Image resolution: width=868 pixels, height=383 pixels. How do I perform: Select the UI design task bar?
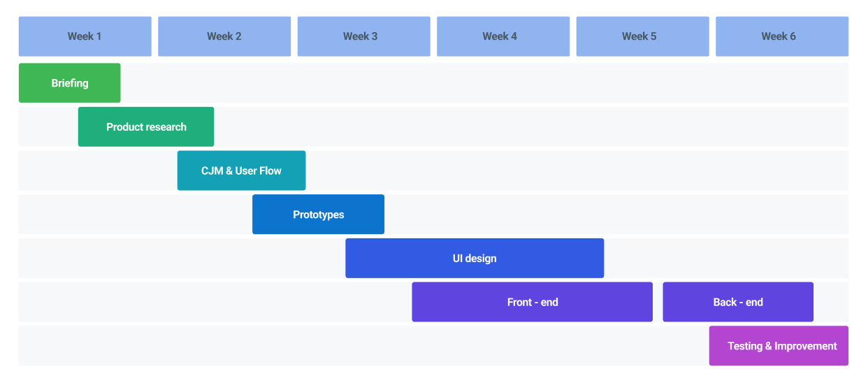point(474,258)
